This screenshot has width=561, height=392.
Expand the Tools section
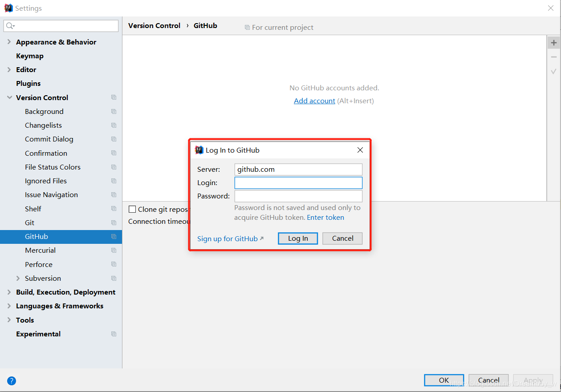[9, 320]
